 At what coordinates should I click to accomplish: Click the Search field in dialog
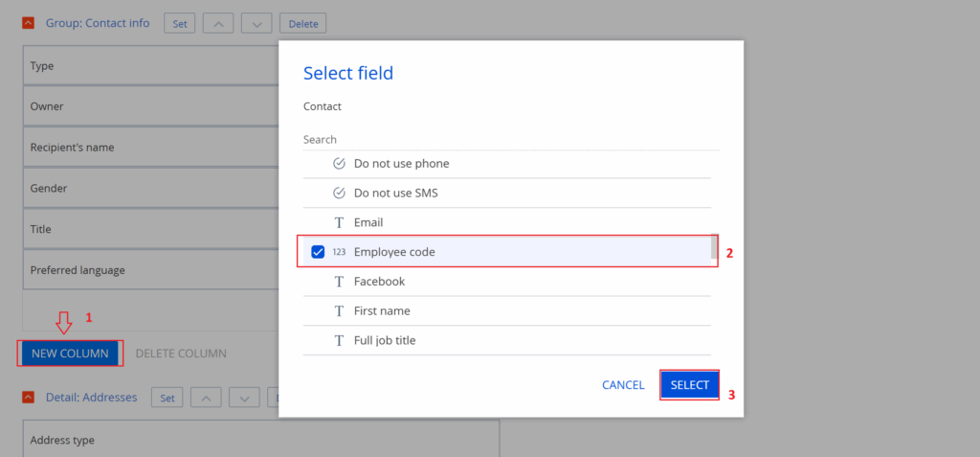point(511,140)
